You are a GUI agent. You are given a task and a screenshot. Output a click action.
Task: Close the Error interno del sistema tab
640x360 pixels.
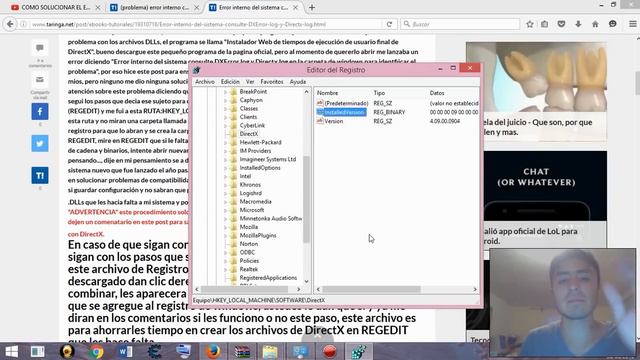point(296,7)
